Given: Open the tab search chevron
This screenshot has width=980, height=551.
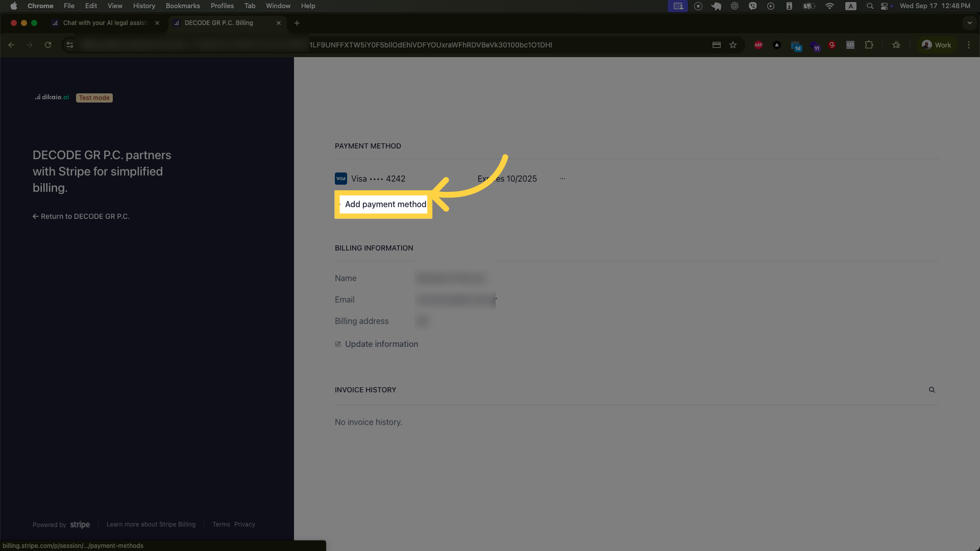Looking at the screenshot, I should 970,23.
